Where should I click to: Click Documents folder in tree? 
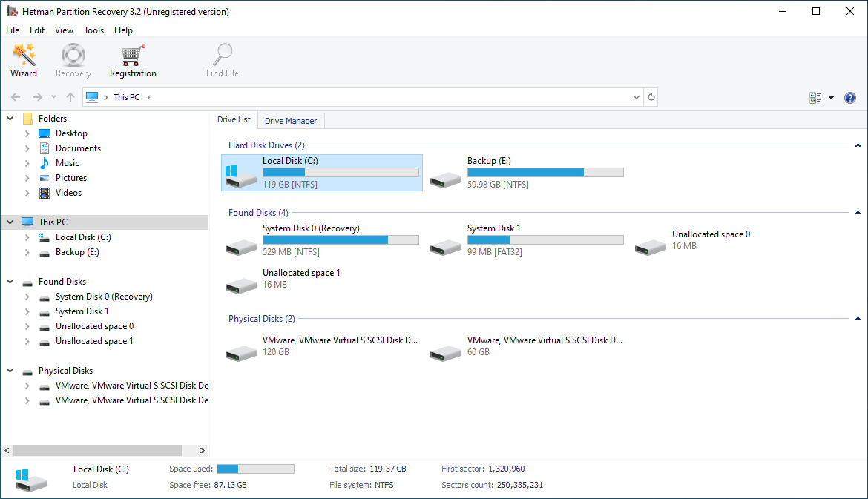78,148
